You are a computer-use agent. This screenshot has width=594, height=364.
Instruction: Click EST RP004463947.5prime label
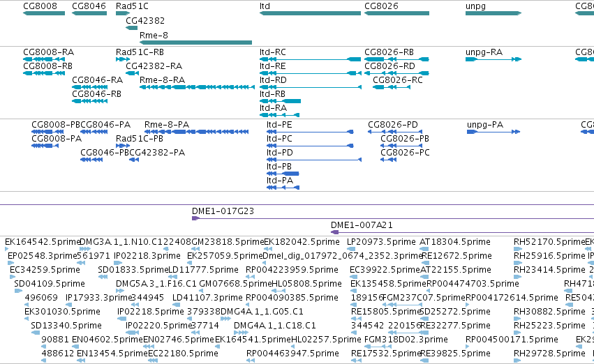pyautogui.click(x=292, y=354)
